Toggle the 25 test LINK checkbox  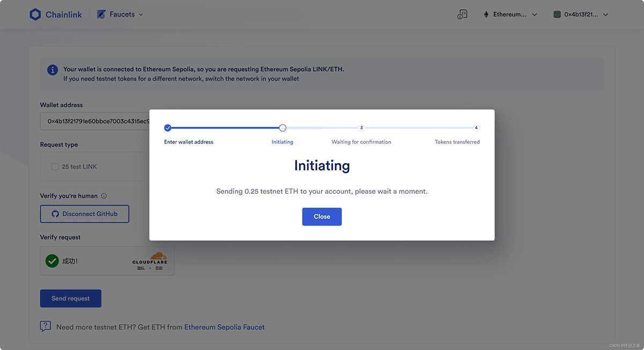coord(55,166)
